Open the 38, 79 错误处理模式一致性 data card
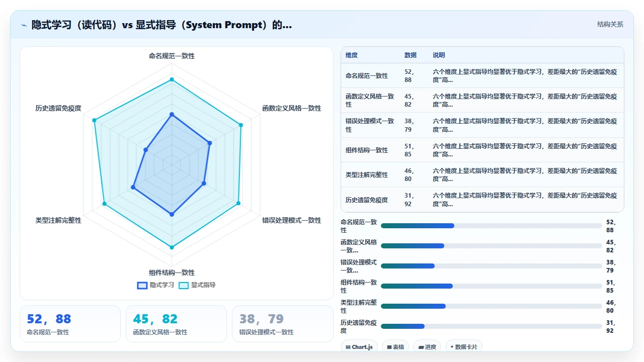Screen dimensions: 644x362 pos(282,324)
